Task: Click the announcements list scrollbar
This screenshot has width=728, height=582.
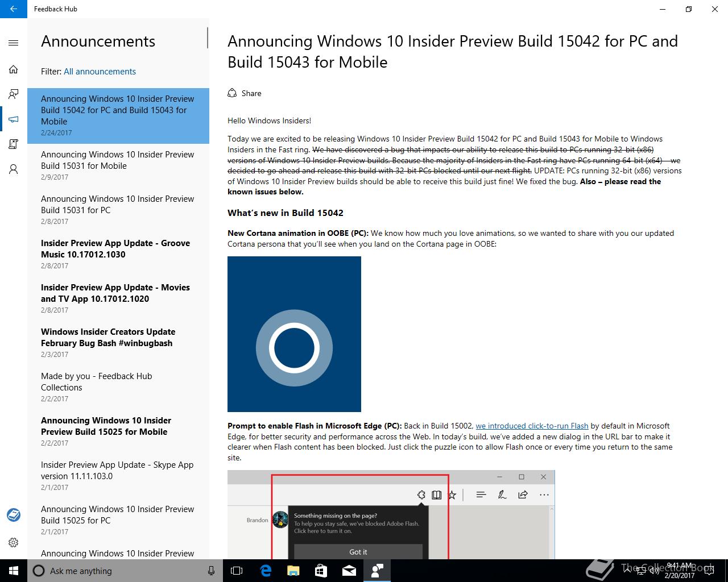Action: click(x=208, y=38)
